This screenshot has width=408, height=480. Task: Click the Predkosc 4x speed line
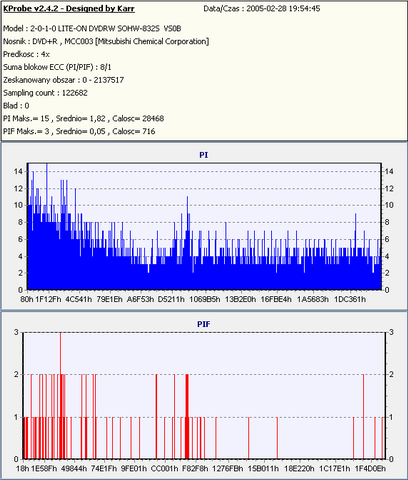(x=26, y=54)
